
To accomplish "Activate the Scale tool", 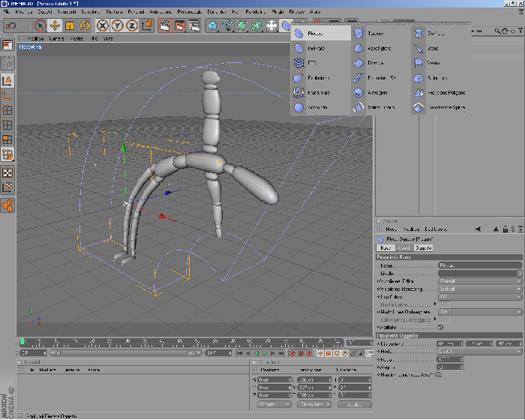I will pyautogui.click(x=70, y=25).
